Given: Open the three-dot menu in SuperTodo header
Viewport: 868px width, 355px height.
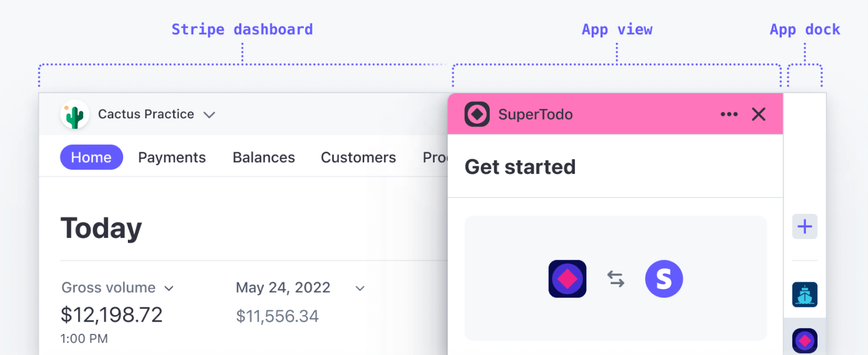Looking at the screenshot, I should 729,114.
